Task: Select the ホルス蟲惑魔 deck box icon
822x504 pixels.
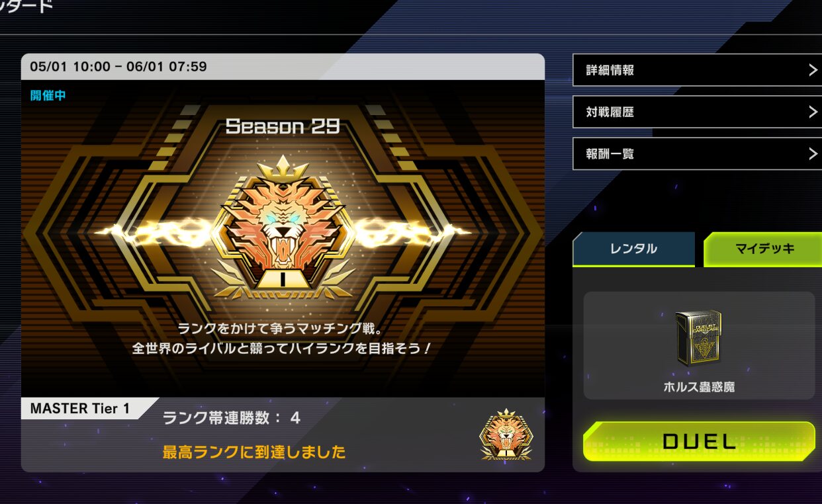Action: click(699, 338)
